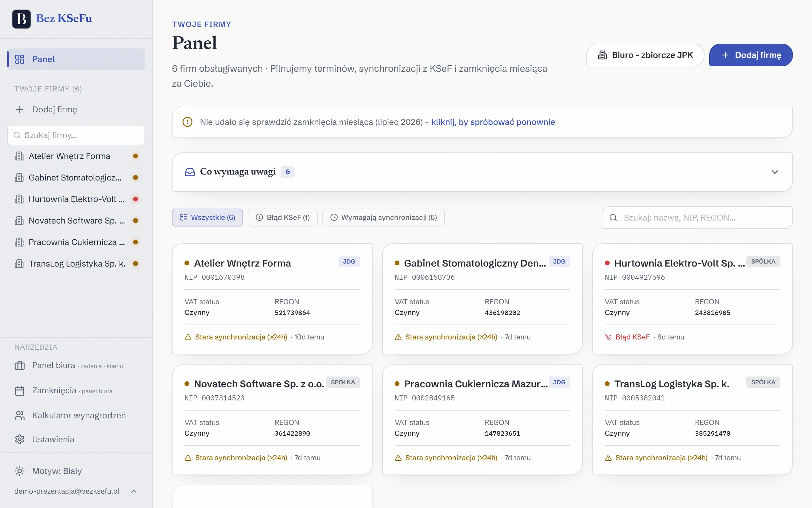
Task: Click the JDG badge on Gabinet Stomatologiczny card
Action: click(x=559, y=262)
